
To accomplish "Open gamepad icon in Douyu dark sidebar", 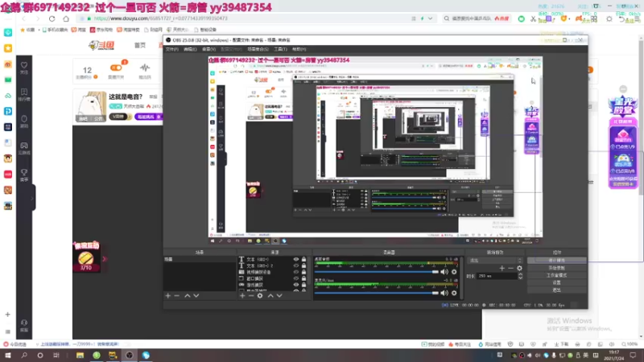I will click(x=24, y=146).
